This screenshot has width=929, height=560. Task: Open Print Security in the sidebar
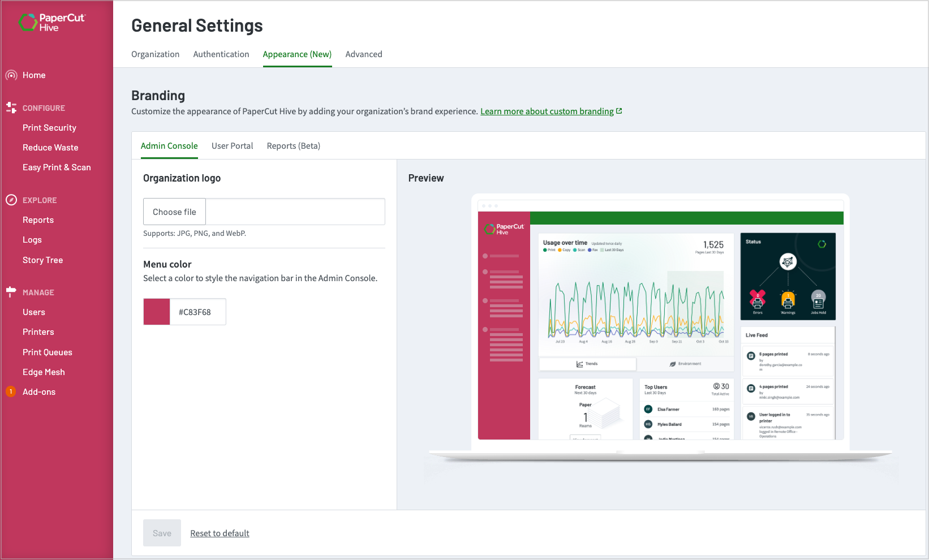coord(49,128)
